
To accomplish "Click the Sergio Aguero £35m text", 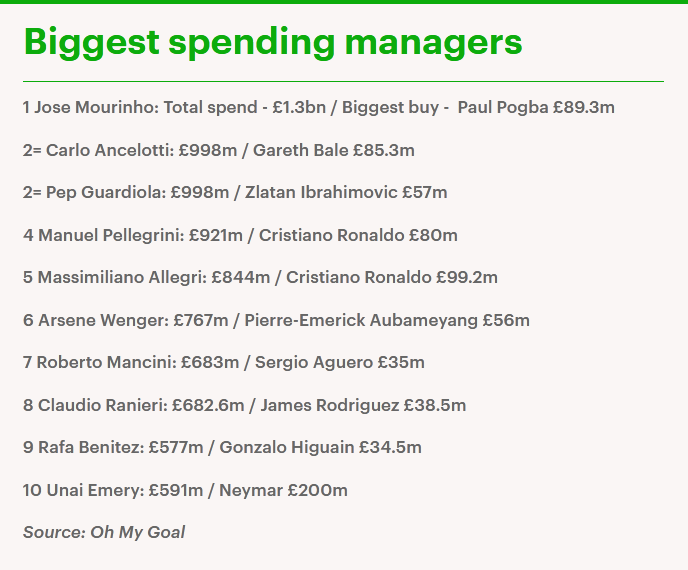I will pos(340,362).
